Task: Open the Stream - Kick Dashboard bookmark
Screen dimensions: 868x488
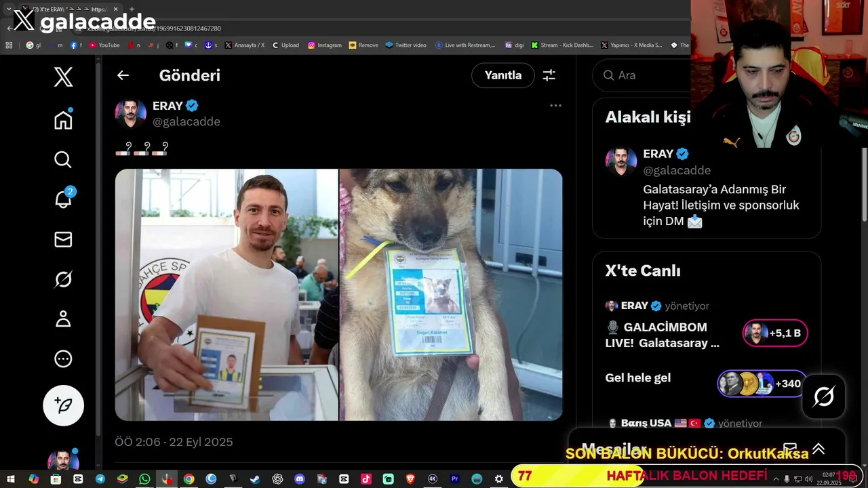Action: tap(562, 45)
